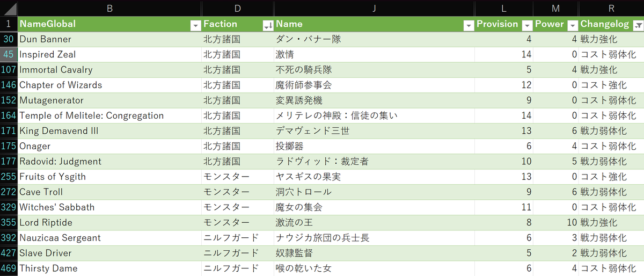Select row header 469
Viewport: 644px width, 276px height.
[9, 268]
